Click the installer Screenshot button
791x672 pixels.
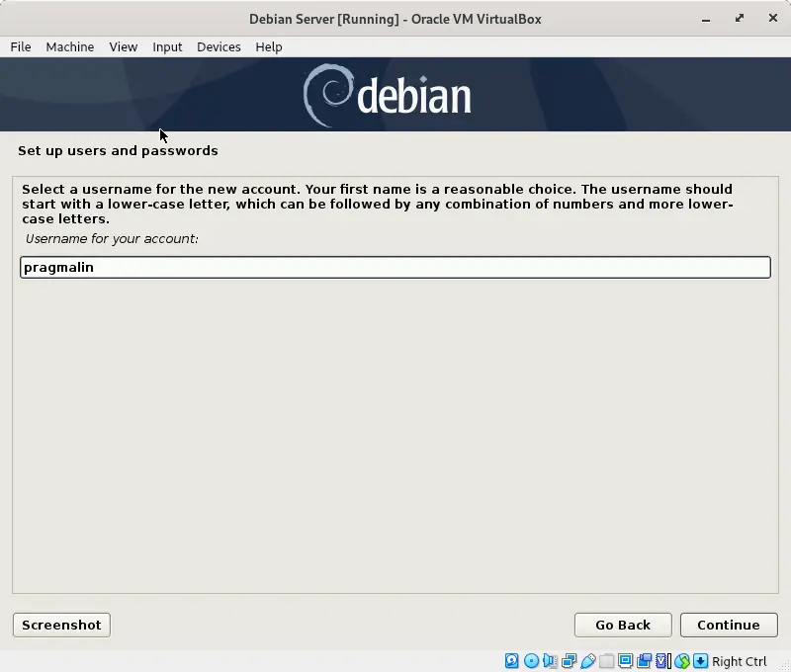(x=61, y=626)
